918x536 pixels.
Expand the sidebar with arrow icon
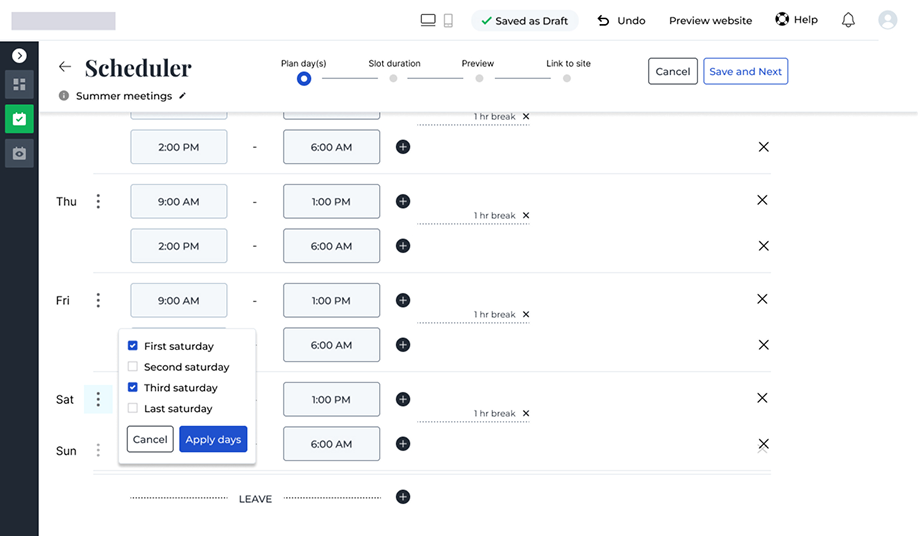pyautogui.click(x=19, y=56)
